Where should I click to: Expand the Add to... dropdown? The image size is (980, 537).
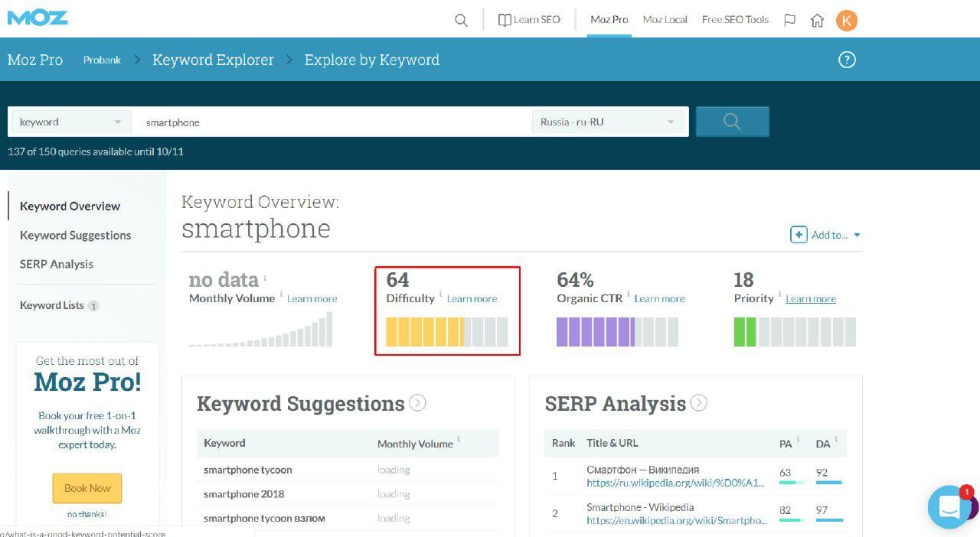[825, 235]
